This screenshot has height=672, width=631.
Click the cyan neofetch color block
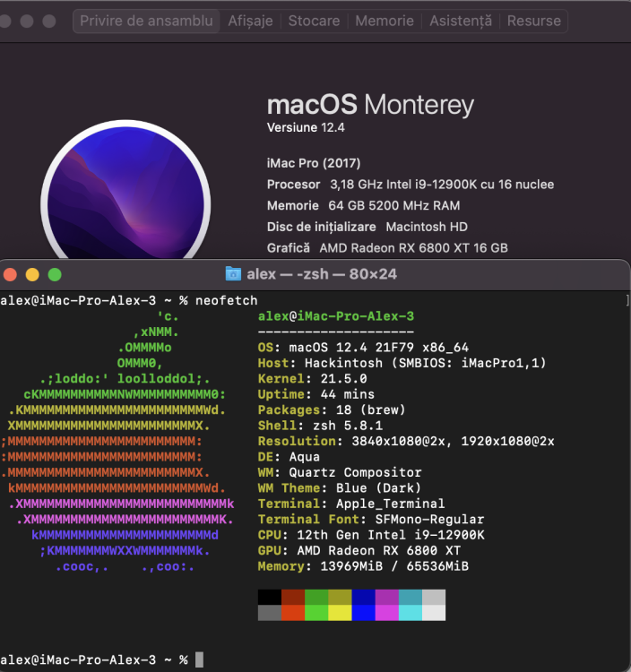(x=411, y=597)
